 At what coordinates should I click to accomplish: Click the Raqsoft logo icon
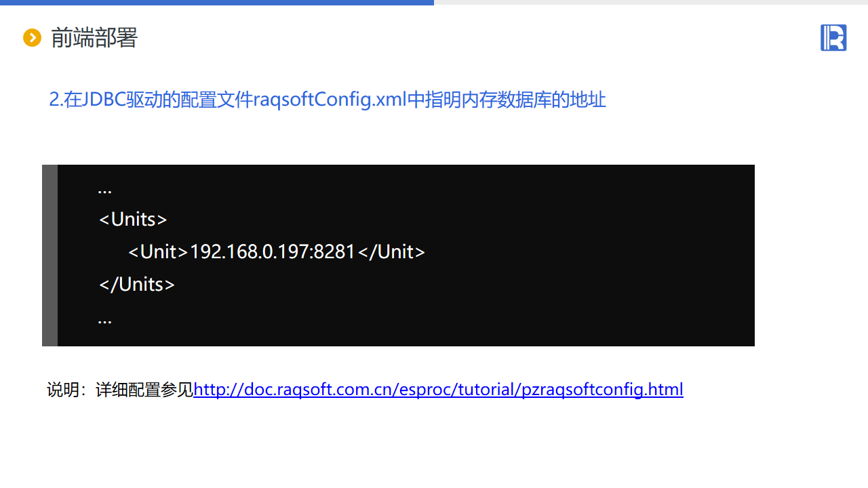833,37
